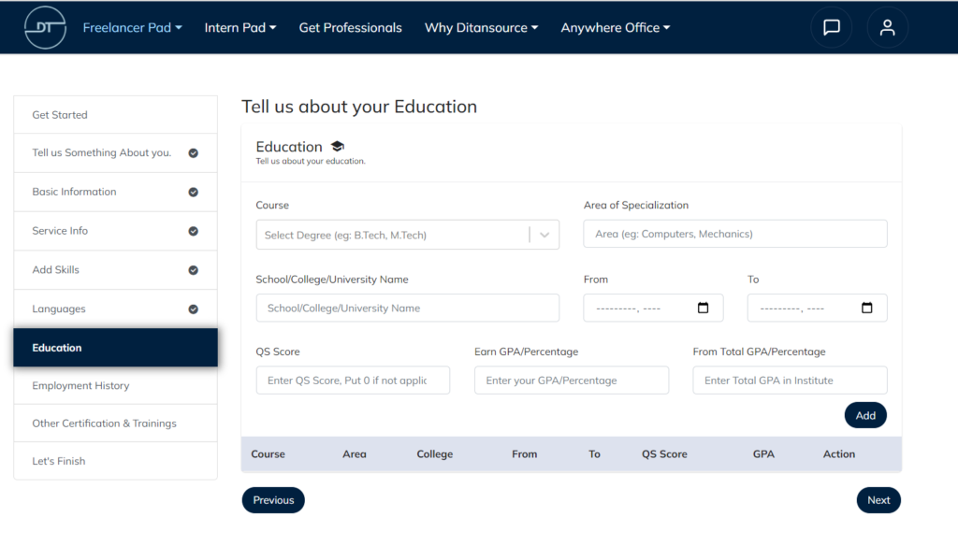The width and height of the screenshot is (958, 560).
Task: Click the Add button to save education entry
Action: [864, 414]
